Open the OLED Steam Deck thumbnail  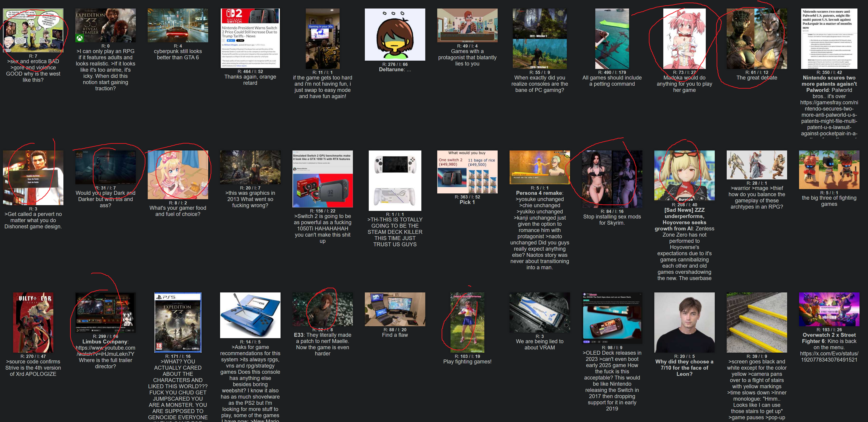tap(612, 318)
